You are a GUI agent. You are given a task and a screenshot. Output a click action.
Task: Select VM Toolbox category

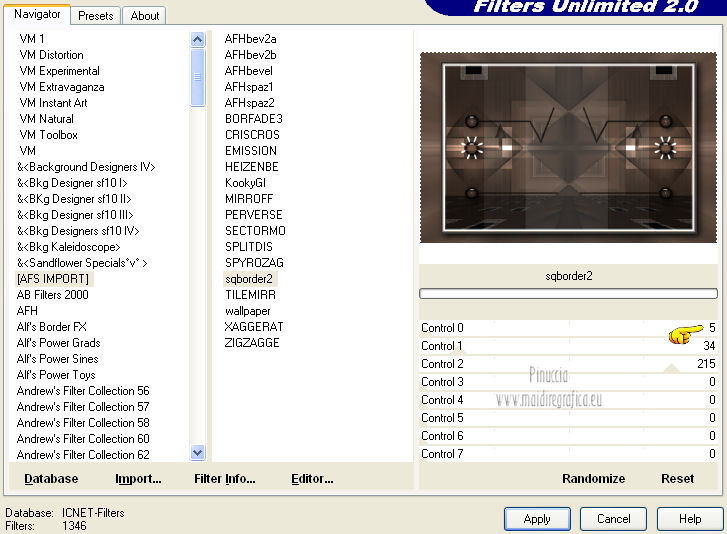pyautogui.click(x=48, y=135)
